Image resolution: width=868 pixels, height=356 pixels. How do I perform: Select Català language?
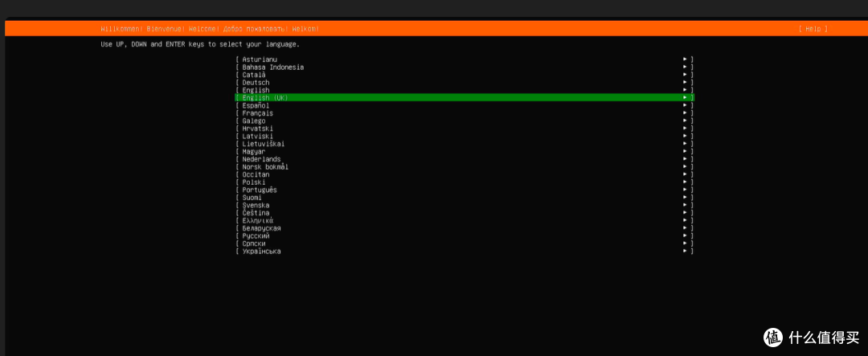coord(465,75)
